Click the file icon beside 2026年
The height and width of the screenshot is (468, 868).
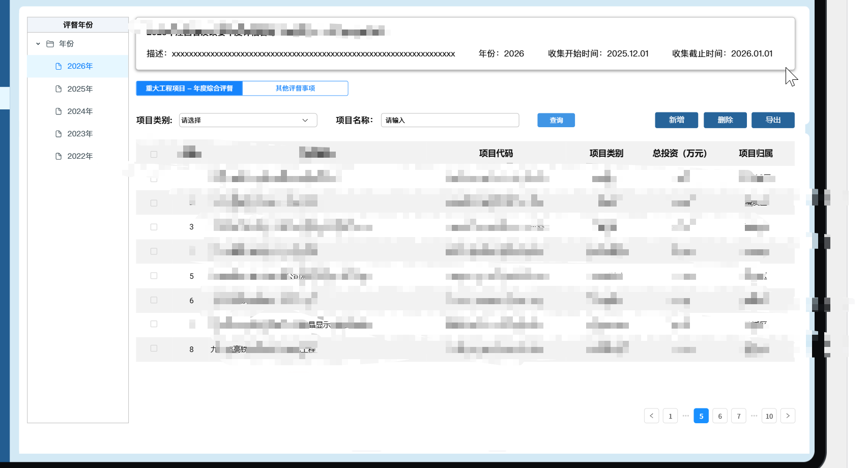pyautogui.click(x=59, y=66)
